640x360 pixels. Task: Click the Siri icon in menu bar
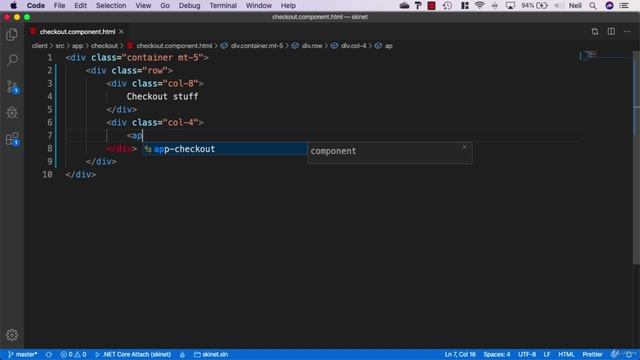(609, 6)
